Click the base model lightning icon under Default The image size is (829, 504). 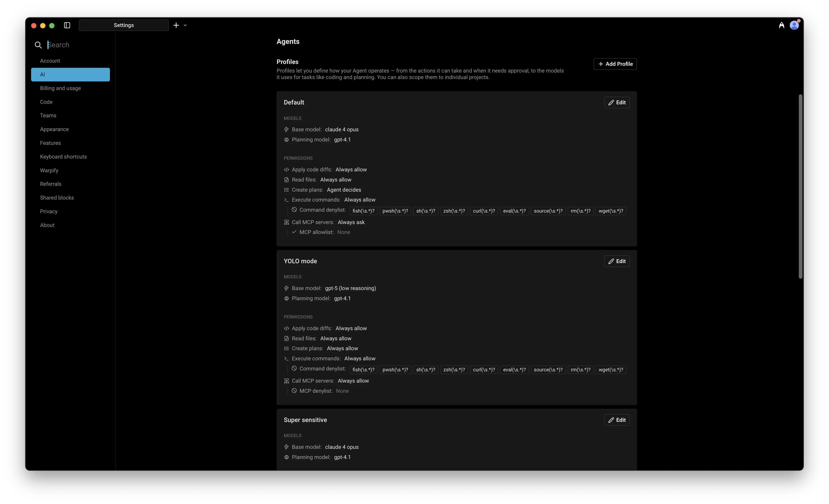[286, 129]
